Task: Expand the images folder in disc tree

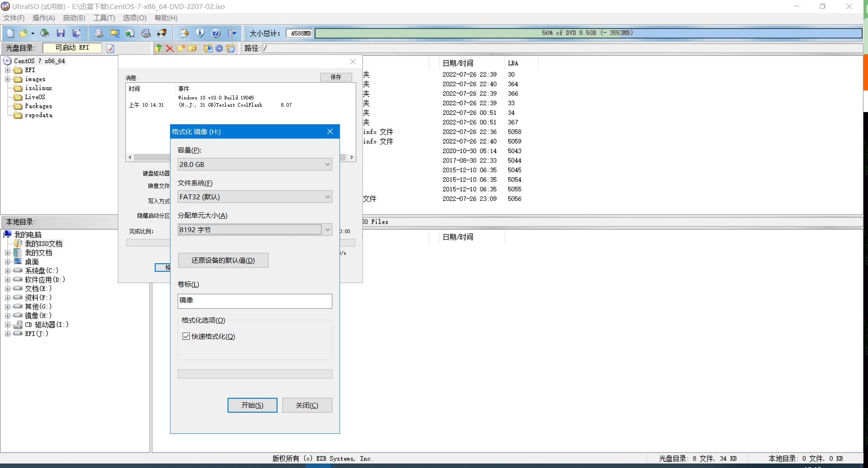Action: [8, 79]
